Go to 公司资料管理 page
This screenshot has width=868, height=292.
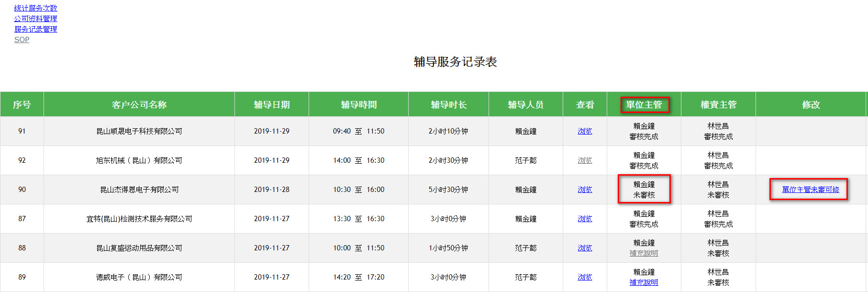[x=35, y=19]
